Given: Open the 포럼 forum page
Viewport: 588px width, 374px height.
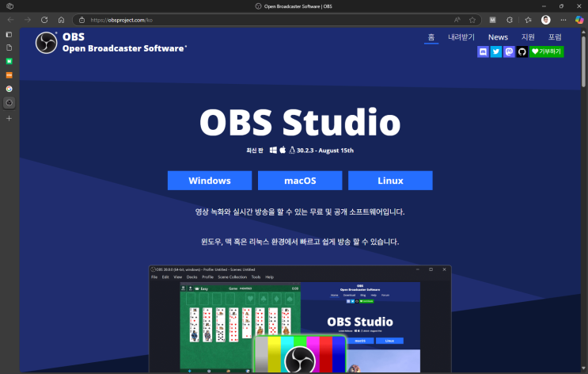Looking at the screenshot, I should pos(555,37).
